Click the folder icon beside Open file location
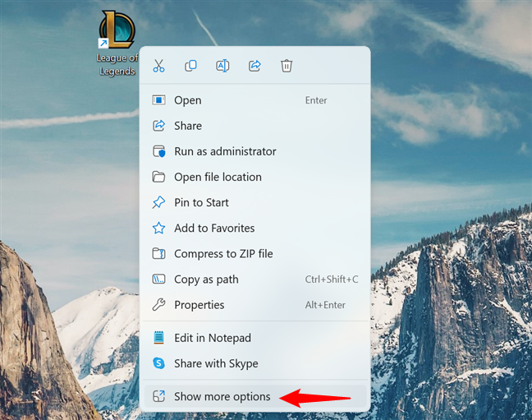 (158, 177)
